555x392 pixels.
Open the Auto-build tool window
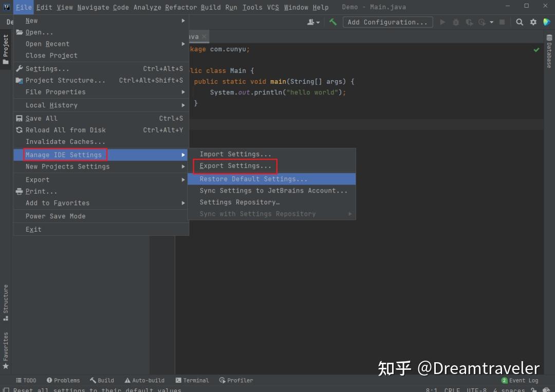pyautogui.click(x=144, y=380)
